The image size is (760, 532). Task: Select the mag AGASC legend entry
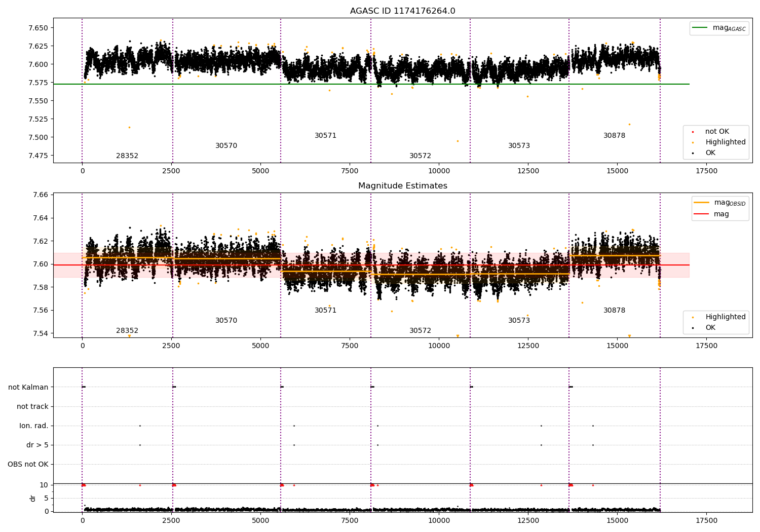coord(719,28)
